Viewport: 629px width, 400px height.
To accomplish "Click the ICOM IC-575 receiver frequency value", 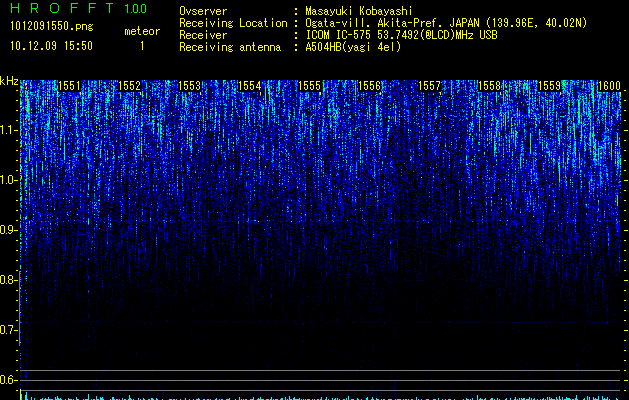I will (402, 35).
